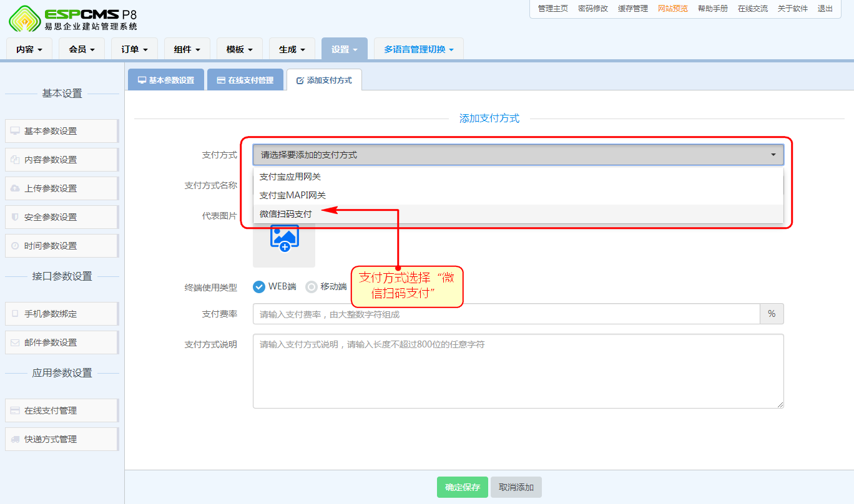
Task: Open 时间参数设置 in the sidebar
Action: tap(61, 246)
